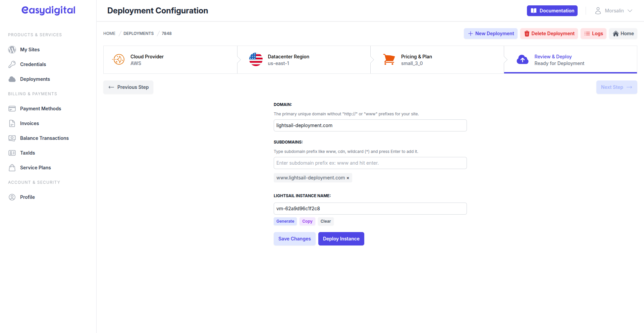This screenshot has width=644, height=333.
Task: Click the Review & Deploy cloud icon
Action: (523, 59)
